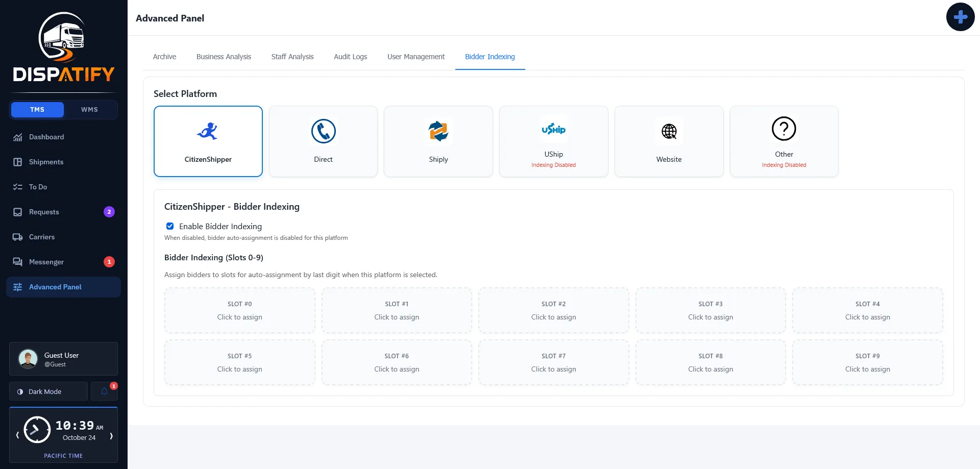Select the Shiply platform card
980x469 pixels.
438,141
